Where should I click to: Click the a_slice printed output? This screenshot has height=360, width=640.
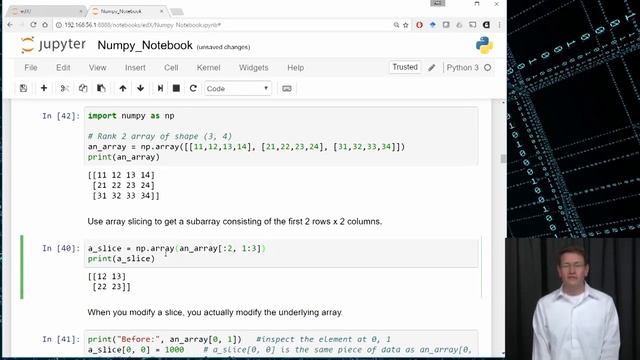[x=109, y=282]
